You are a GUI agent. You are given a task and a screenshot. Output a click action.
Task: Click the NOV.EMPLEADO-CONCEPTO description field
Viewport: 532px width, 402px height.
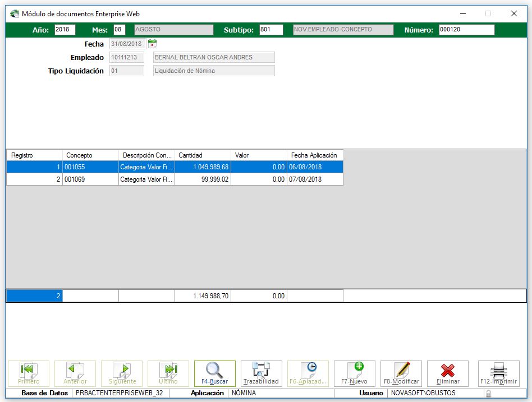343,30
